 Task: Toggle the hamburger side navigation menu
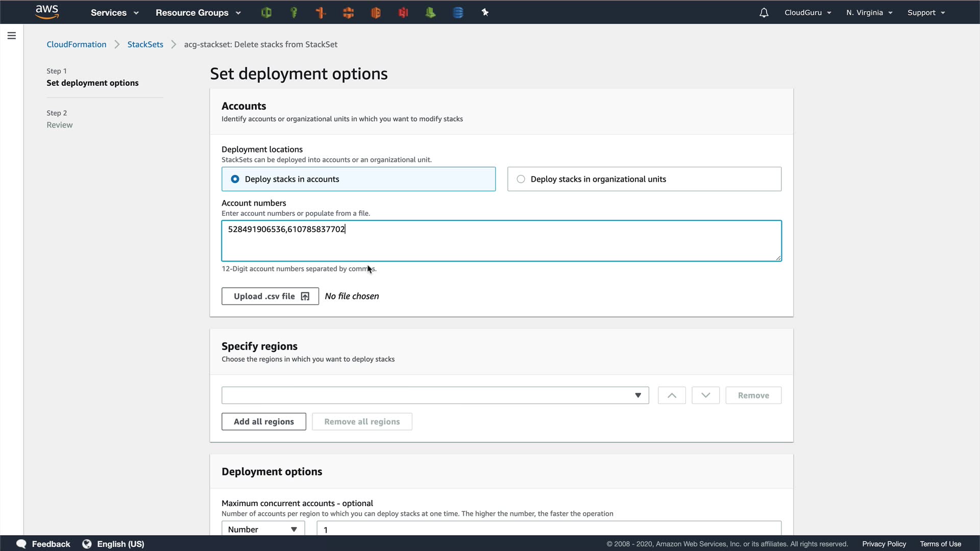[x=12, y=36]
